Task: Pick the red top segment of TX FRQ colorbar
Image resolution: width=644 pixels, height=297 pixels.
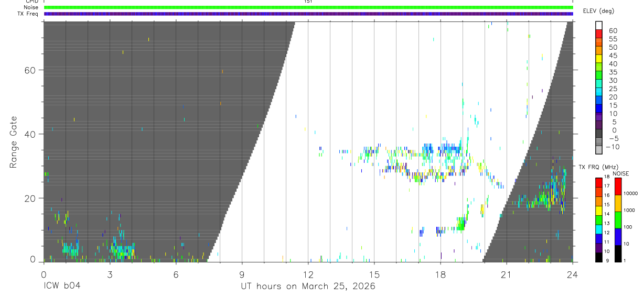Action: pyautogui.click(x=599, y=182)
